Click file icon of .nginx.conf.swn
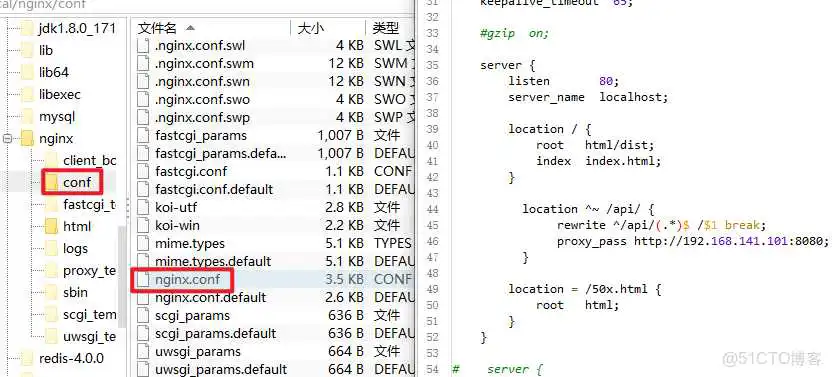Image resolution: width=832 pixels, height=377 pixels. 143,82
